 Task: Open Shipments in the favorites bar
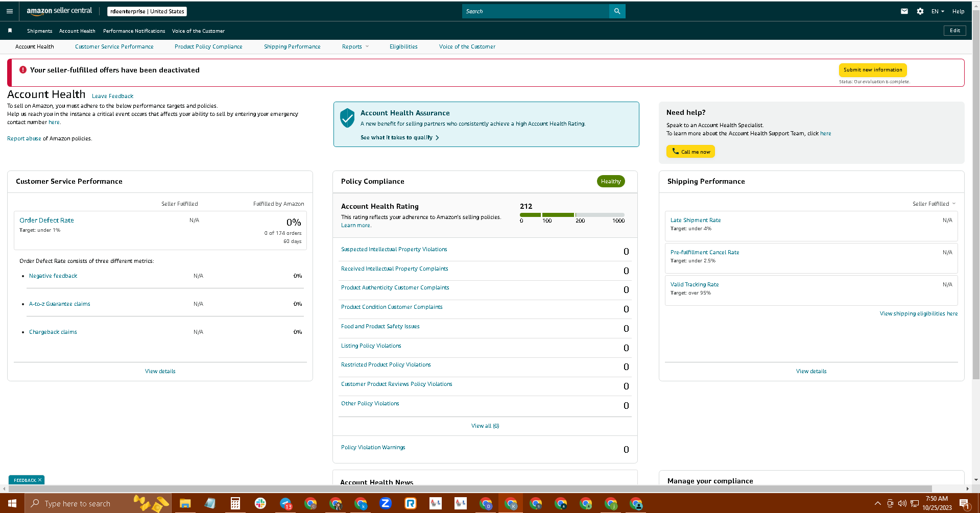click(40, 31)
